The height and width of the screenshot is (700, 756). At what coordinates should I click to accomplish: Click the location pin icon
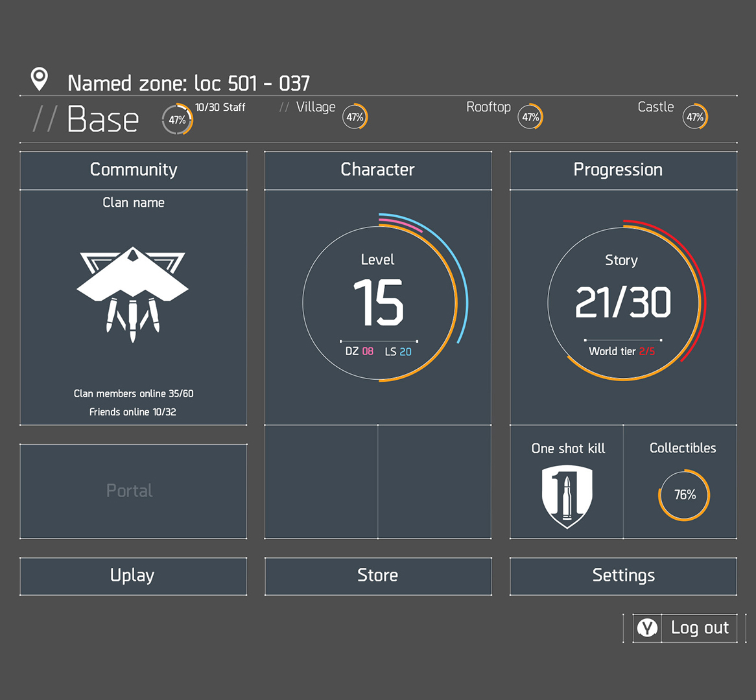click(40, 79)
